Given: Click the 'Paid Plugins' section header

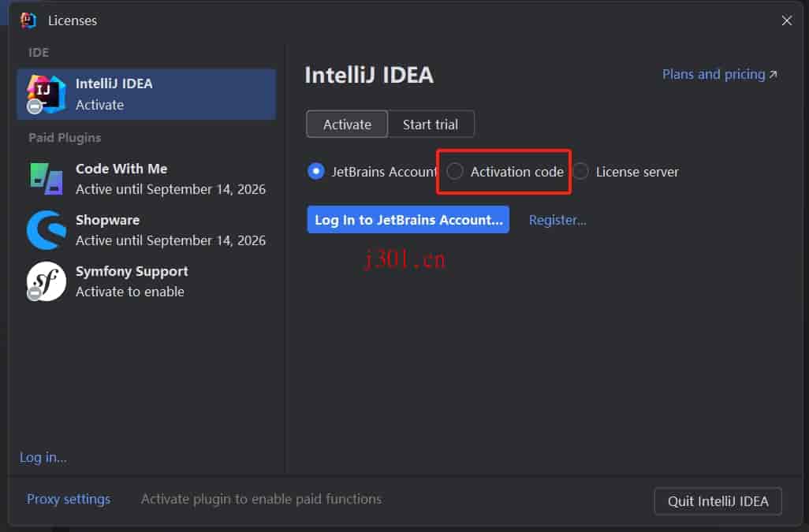Looking at the screenshot, I should pos(65,138).
